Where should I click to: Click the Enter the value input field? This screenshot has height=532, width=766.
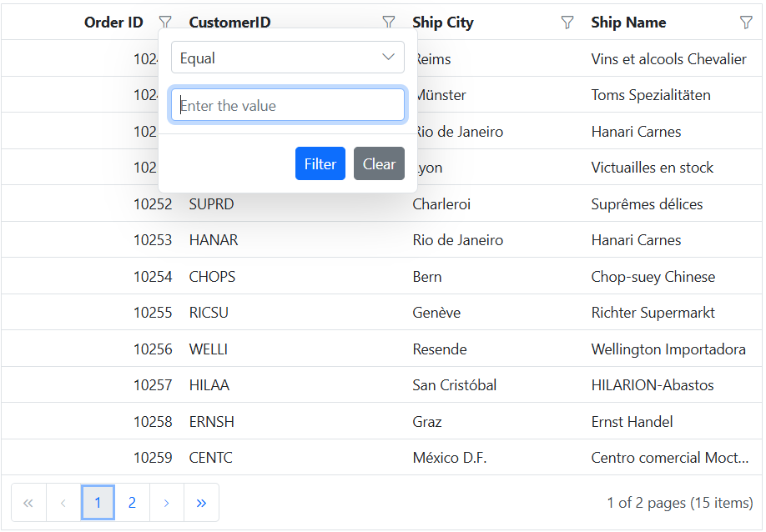[x=288, y=105]
